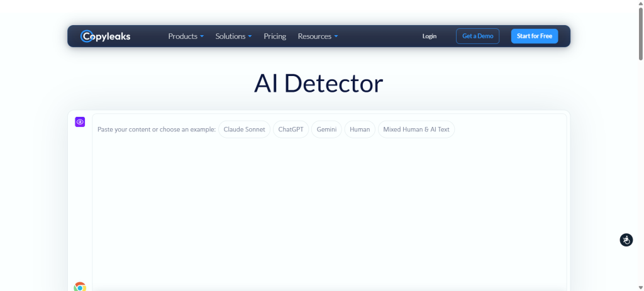The image size is (644, 291).
Task: Click the Start for Free button
Action: tap(535, 36)
